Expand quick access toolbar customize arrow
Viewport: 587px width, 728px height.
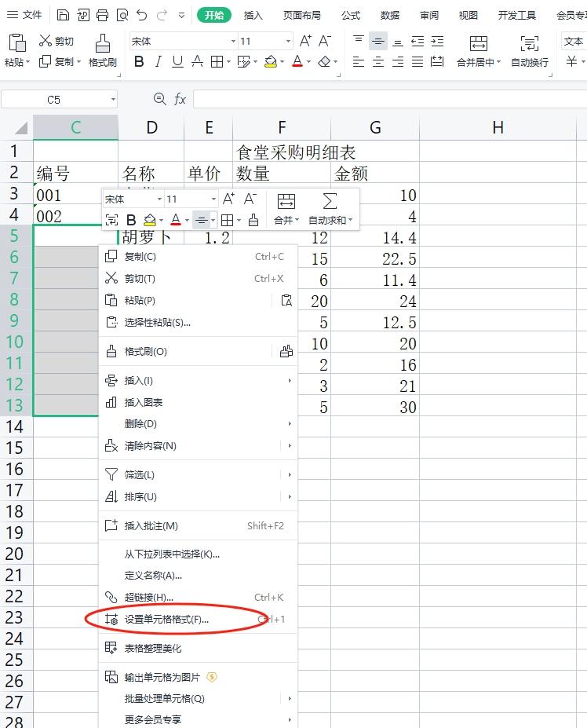click(x=182, y=16)
